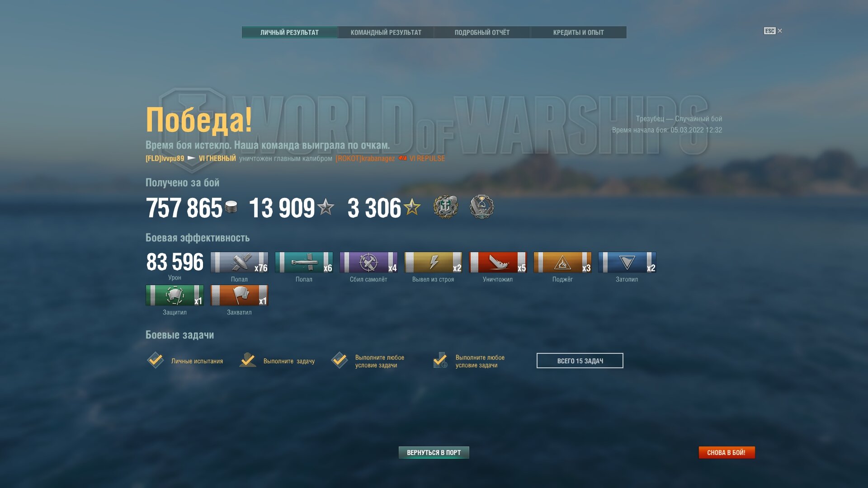Click the Снова в бой! button
Screen dimensions: 868x488
[726, 452]
